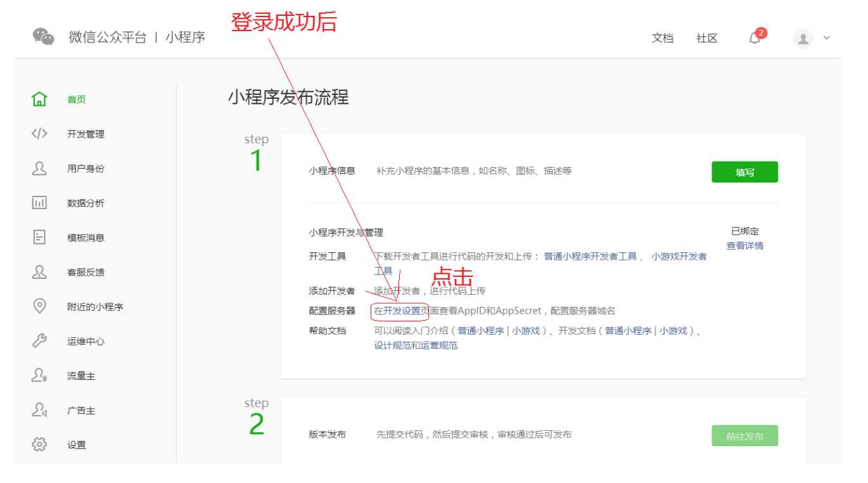Click the 运维中心 wrench icon
Screen dimensions: 868x483
pos(39,341)
